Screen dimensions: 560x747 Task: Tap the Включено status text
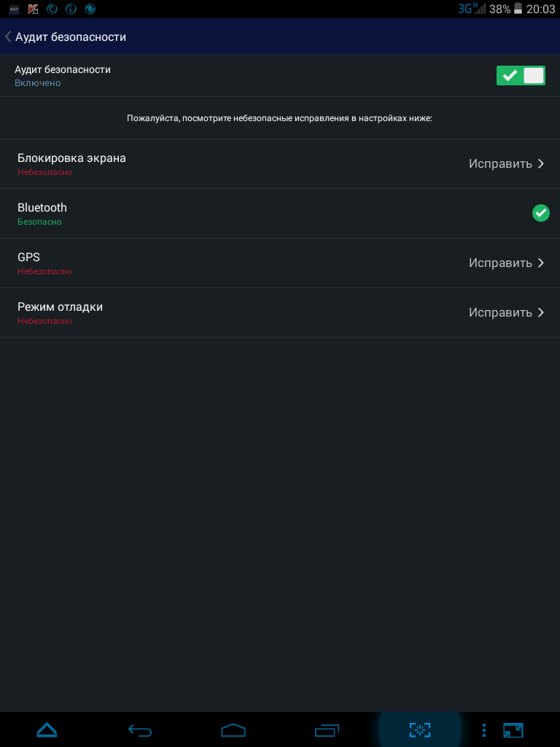[x=38, y=83]
